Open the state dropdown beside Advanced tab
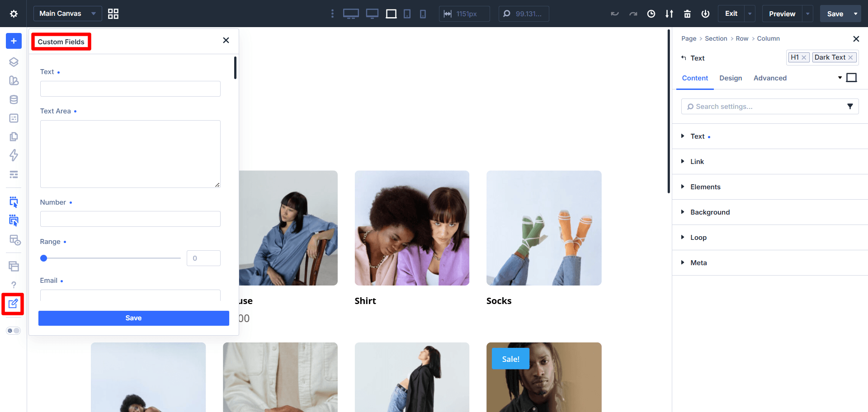This screenshot has width=868, height=412. pyautogui.click(x=840, y=78)
